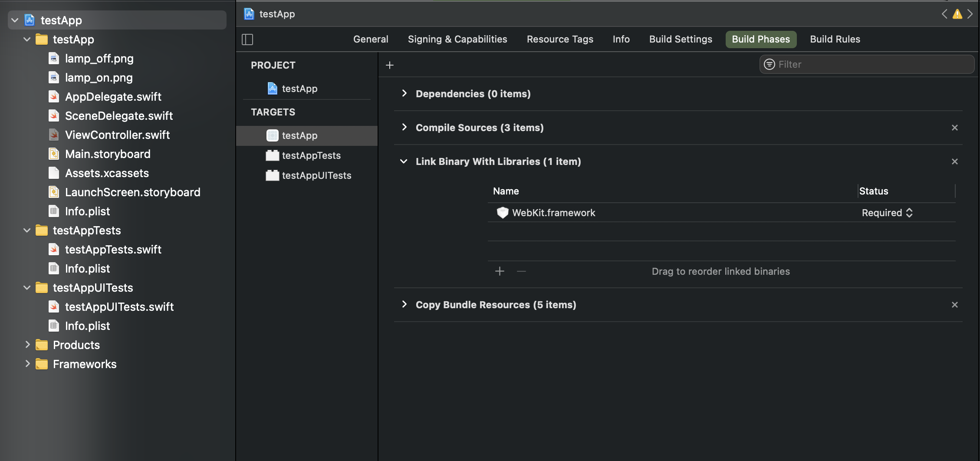The width and height of the screenshot is (980, 461).
Task: Expand Dependencies (0 items) section
Action: click(x=404, y=93)
